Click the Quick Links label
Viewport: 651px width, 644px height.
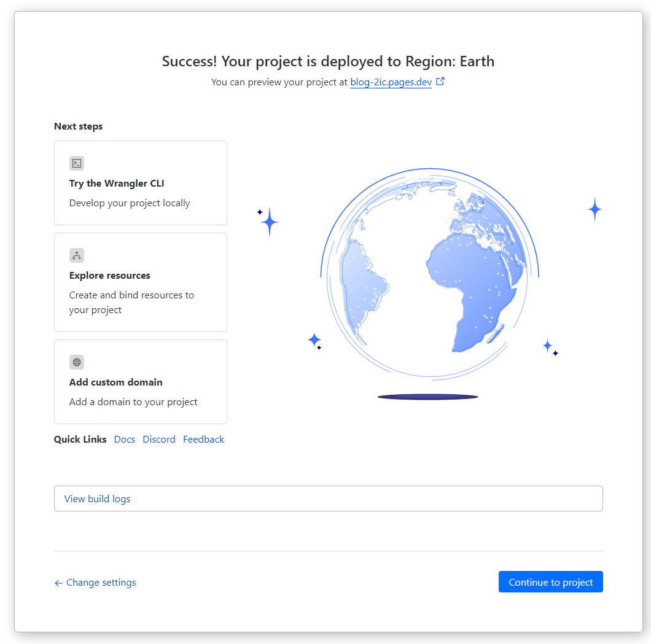coord(80,439)
